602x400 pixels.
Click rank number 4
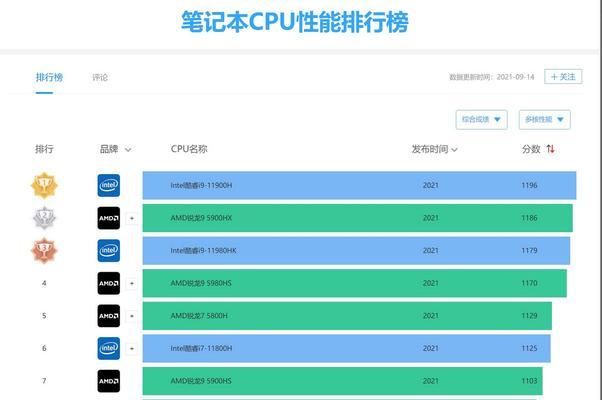pyautogui.click(x=44, y=283)
